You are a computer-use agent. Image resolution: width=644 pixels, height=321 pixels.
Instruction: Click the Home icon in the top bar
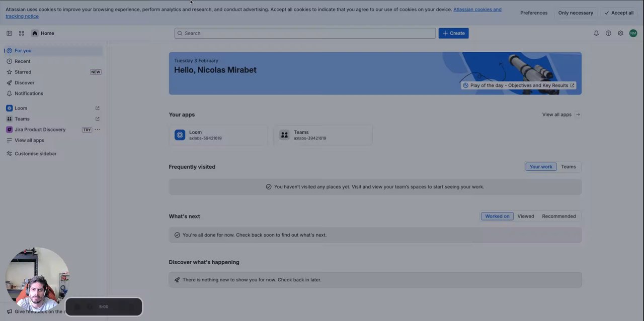34,33
